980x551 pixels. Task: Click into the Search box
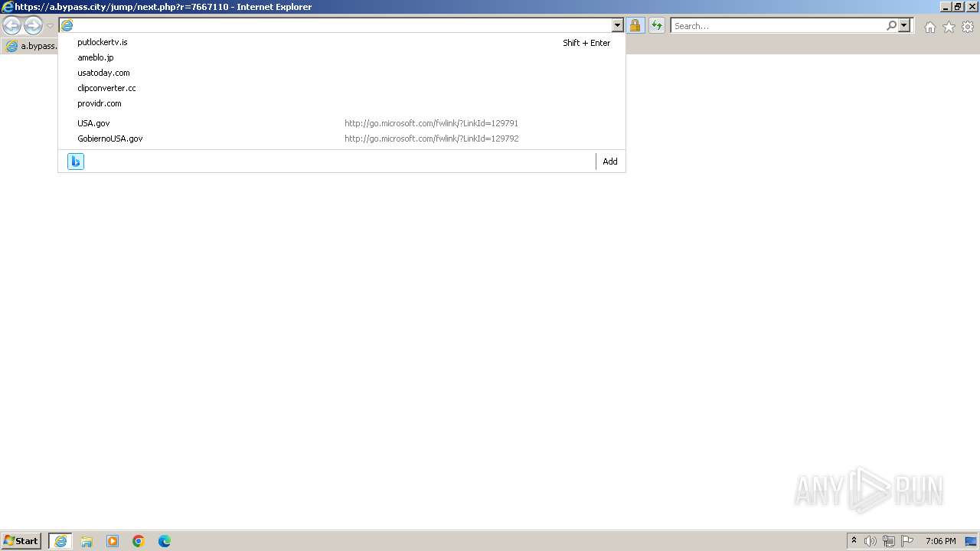778,25
